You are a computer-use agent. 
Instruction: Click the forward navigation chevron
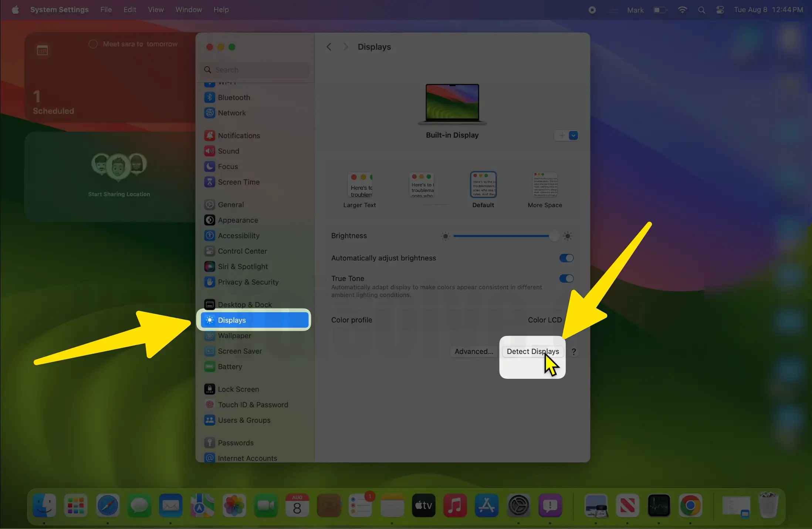[x=345, y=47]
